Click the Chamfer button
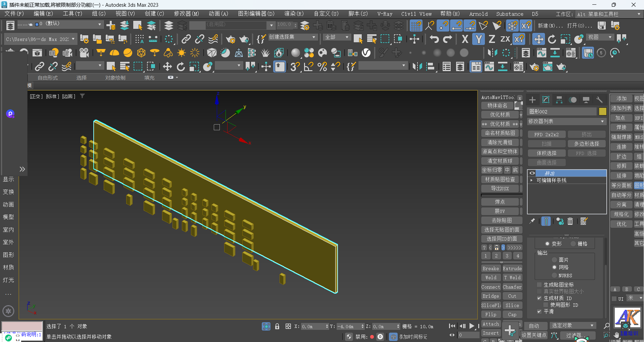Screen dimensions: 644x342 click(x=512, y=287)
